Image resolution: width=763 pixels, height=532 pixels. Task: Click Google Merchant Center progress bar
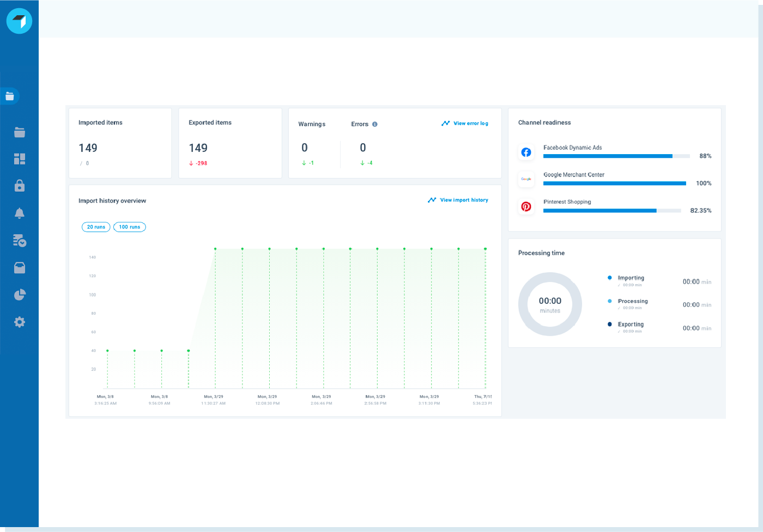click(x=614, y=184)
